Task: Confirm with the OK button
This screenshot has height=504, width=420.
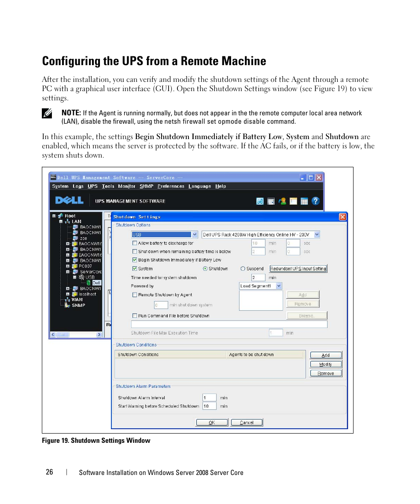Action: click(212, 423)
